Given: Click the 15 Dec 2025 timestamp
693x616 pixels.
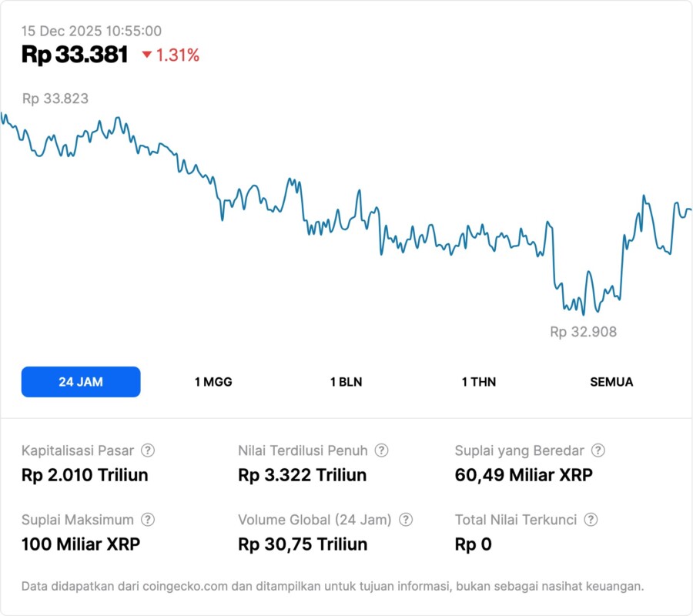Looking at the screenshot, I should [x=92, y=31].
